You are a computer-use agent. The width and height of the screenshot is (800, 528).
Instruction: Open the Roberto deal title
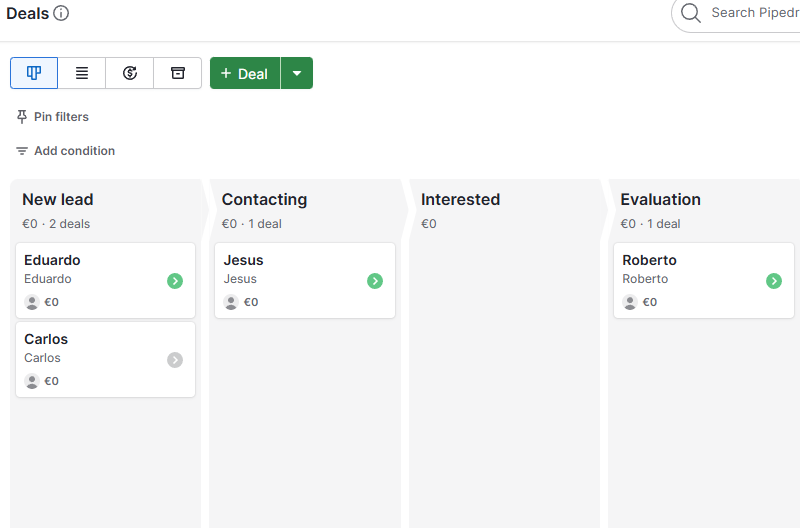(649, 260)
